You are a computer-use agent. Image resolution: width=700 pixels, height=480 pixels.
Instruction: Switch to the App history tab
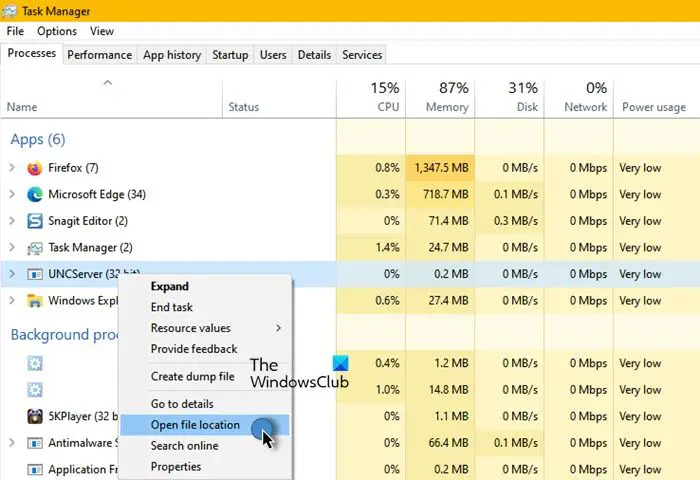pos(172,55)
